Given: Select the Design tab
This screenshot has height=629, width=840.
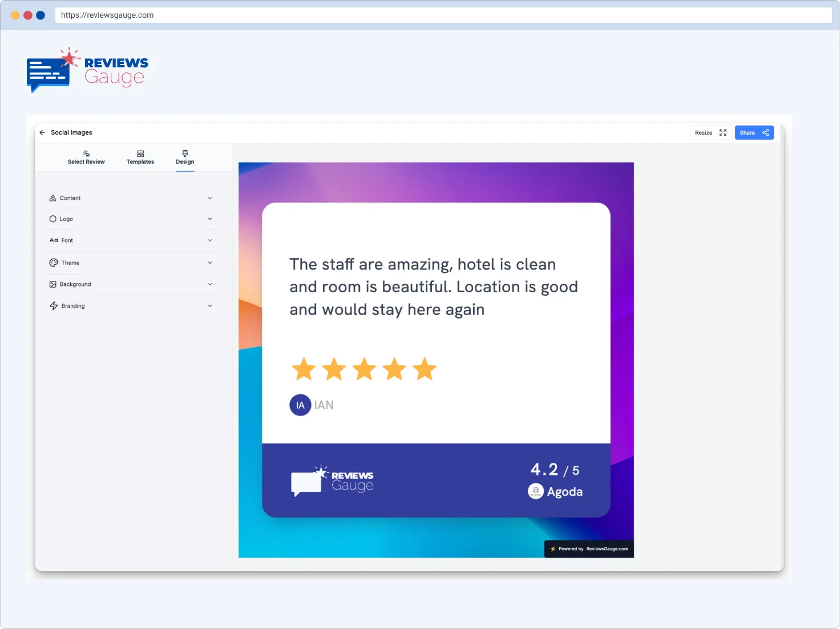Looking at the screenshot, I should click(x=185, y=158).
